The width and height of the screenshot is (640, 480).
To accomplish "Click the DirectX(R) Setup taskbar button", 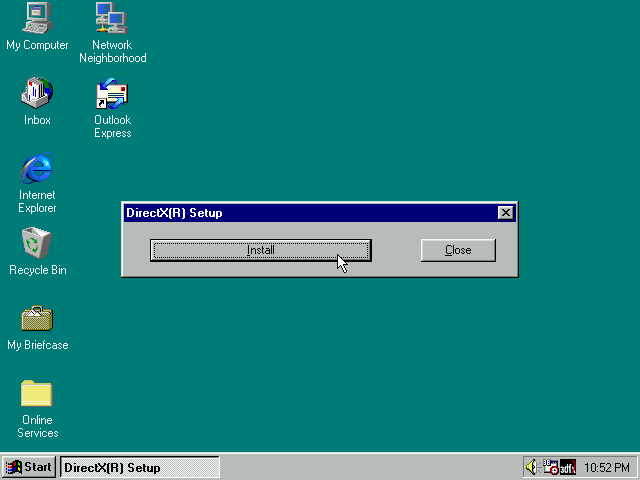I will (x=139, y=467).
